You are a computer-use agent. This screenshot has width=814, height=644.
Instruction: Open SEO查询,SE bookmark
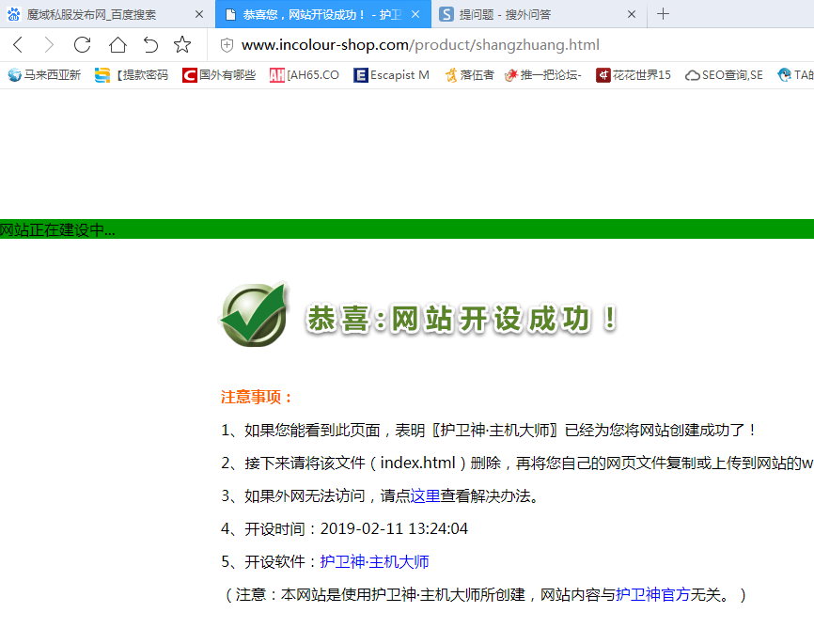click(724, 75)
